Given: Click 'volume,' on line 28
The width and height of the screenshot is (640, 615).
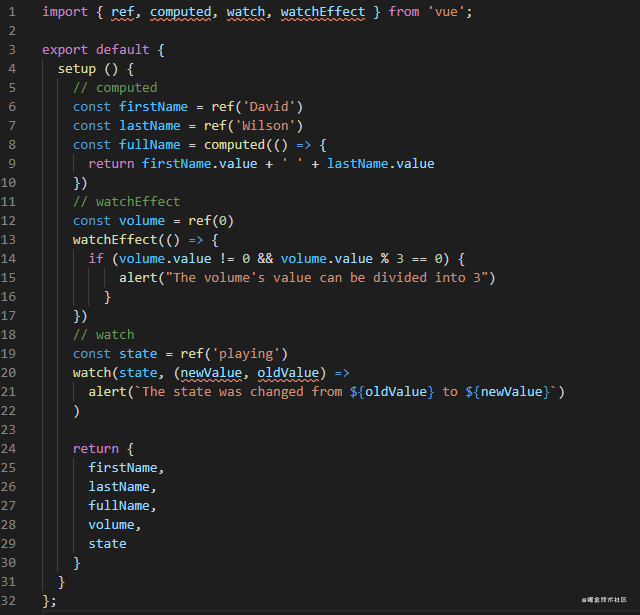Looking at the screenshot, I should point(115,524).
